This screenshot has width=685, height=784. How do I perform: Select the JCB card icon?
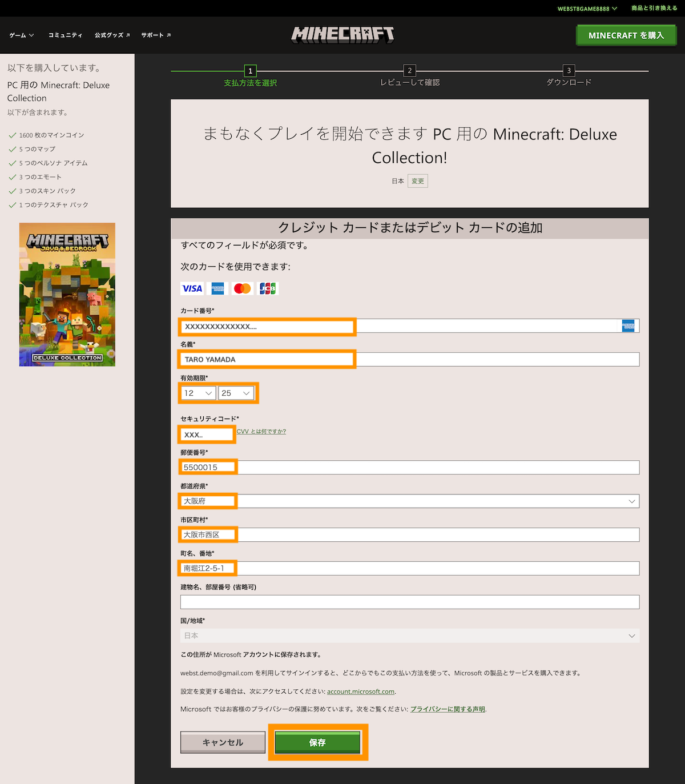click(267, 288)
